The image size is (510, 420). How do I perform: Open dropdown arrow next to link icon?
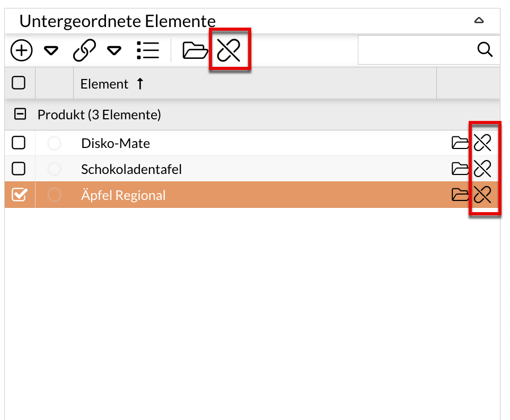114,51
